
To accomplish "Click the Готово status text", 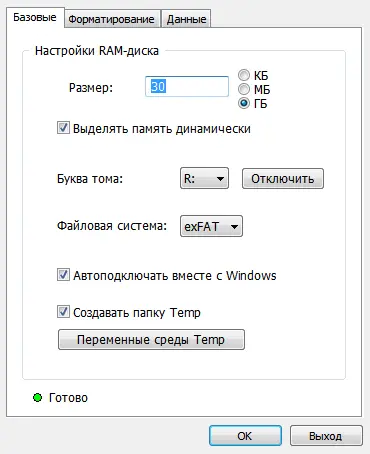I will tap(68, 398).
